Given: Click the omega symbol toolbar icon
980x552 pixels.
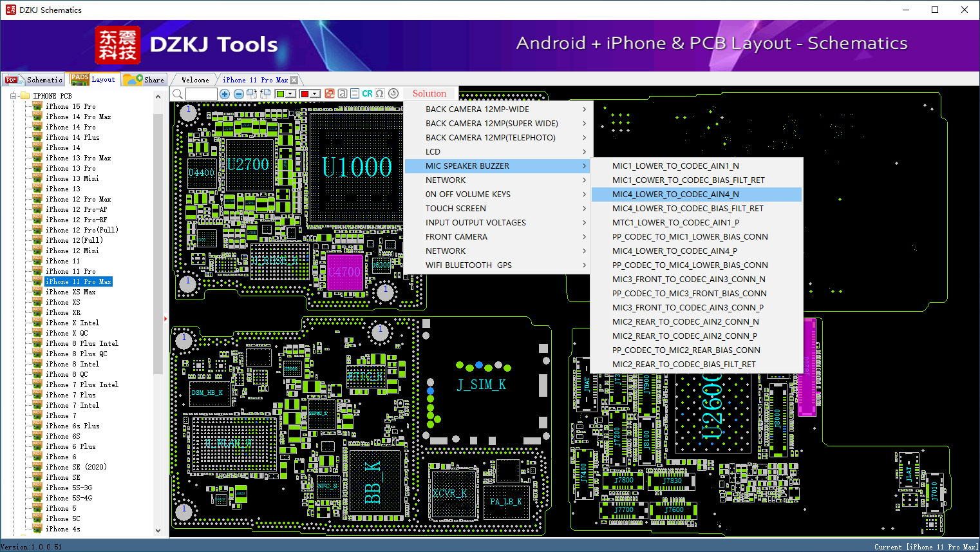Looking at the screenshot, I should (x=380, y=94).
